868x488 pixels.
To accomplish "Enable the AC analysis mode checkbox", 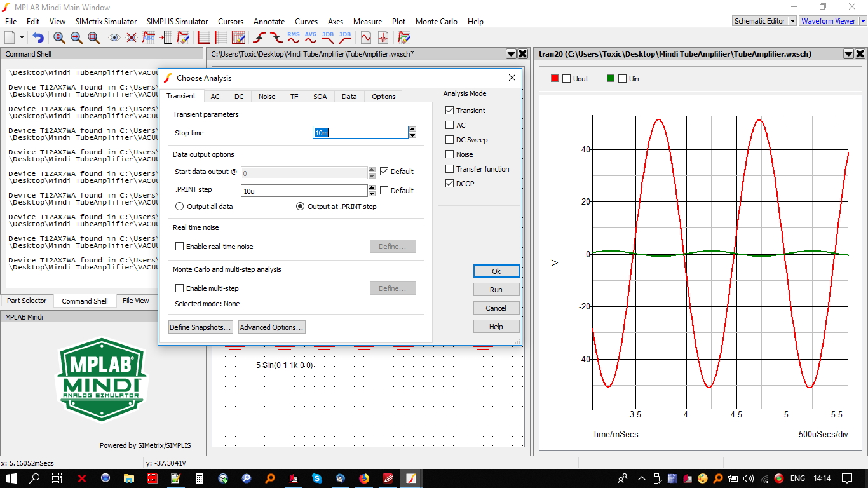I will click(450, 125).
